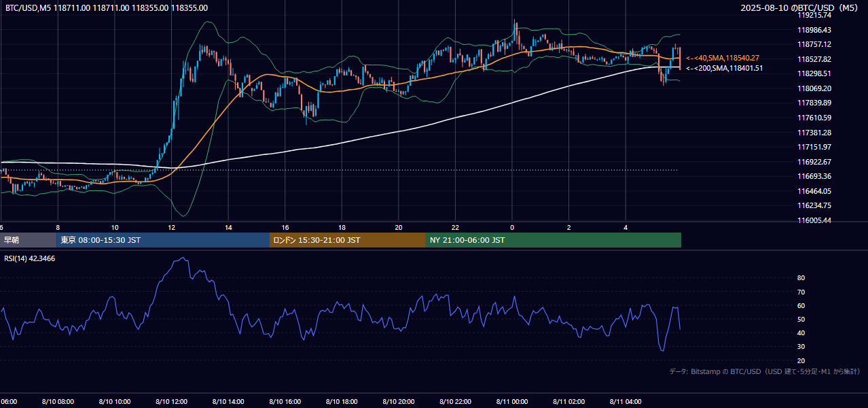Viewport: 868px width, 408px height.
Task: Select the NY 21:00-06:00 JST session bar
Action: coord(554,240)
